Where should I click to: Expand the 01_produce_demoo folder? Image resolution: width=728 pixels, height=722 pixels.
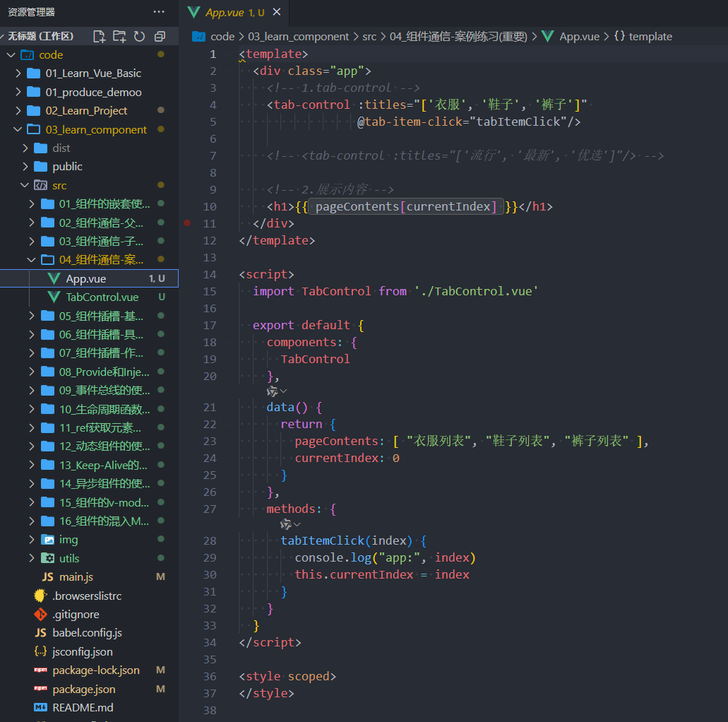(x=18, y=92)
